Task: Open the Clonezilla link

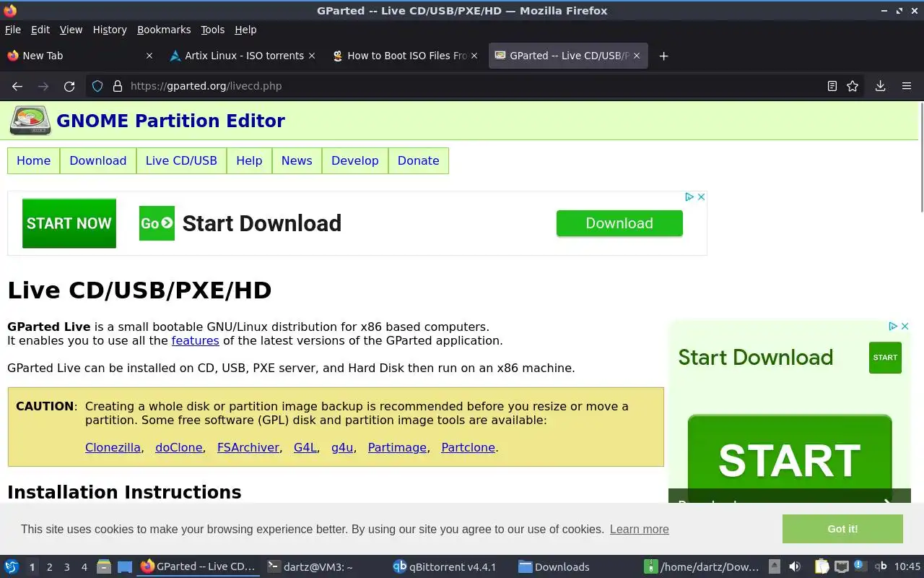Action: [x=113, y=447]
